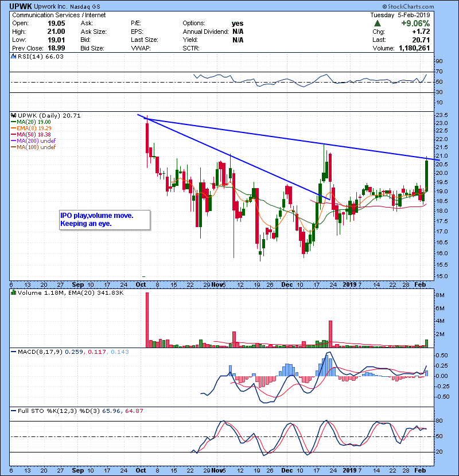Click the MACD histogram value '0.143'
This screenshot has height=476, width=459.
[x=120, y=352]
